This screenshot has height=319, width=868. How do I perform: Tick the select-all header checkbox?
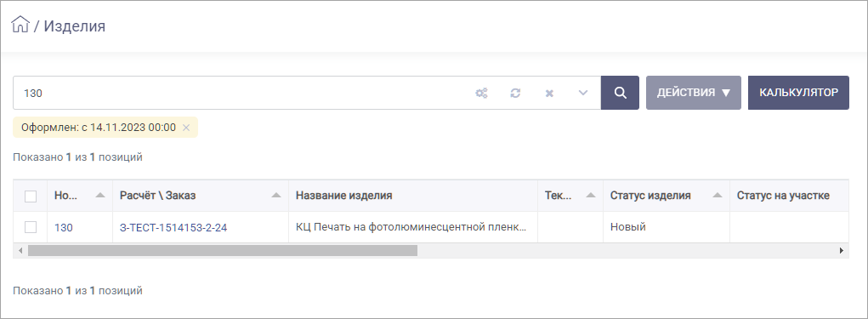31,196
